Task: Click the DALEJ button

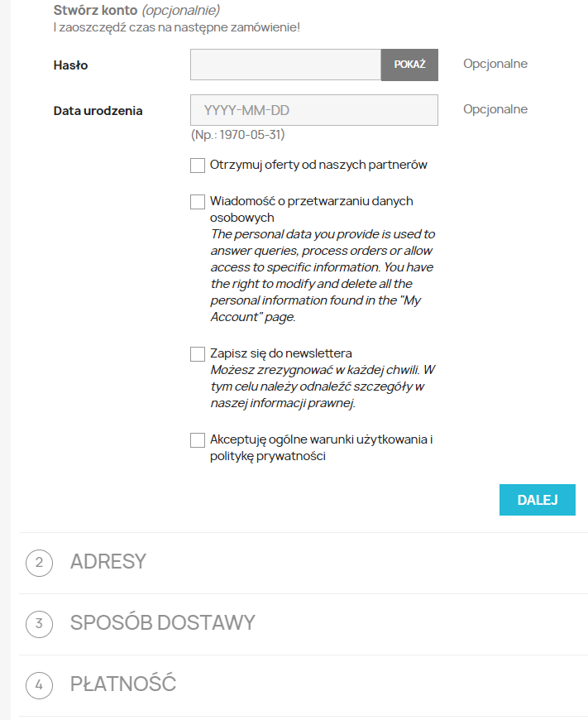Action: (537, 500)
